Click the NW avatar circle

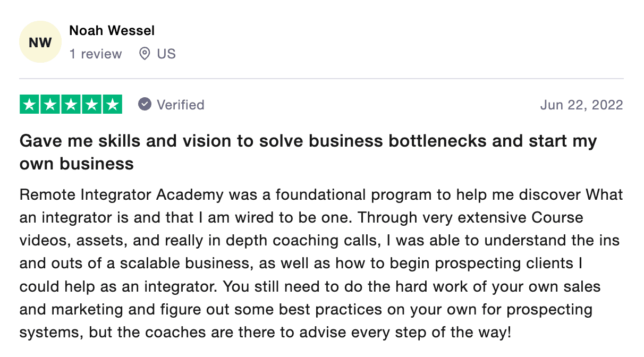[40, 42]
